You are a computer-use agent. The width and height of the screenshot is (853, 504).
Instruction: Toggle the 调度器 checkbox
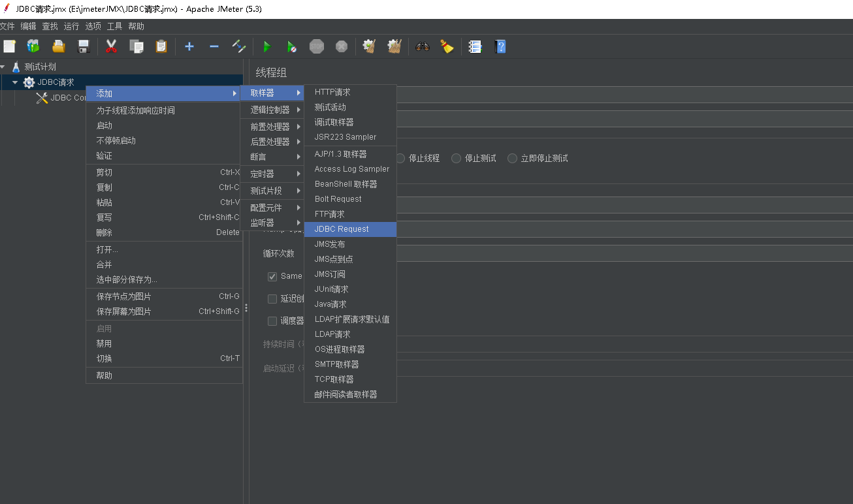click(272, 321)
